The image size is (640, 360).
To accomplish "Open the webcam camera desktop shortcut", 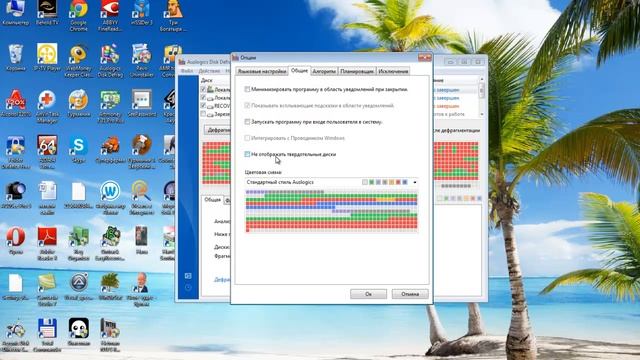I will pyautogui.click(x=16, y=195).
